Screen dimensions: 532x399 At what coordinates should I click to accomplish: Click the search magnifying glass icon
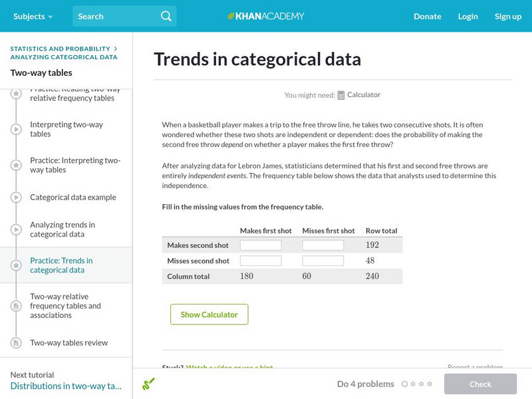166,16
